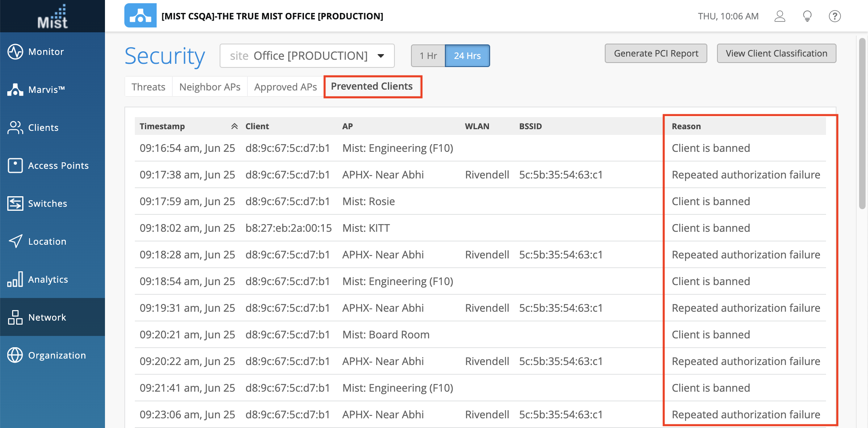Click the lightbulb icon in header
The width and height of the screenshot is (868, 428).
point(807,16)
